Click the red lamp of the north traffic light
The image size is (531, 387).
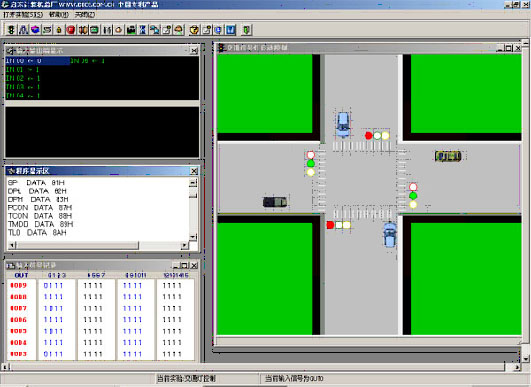point(368,136)
